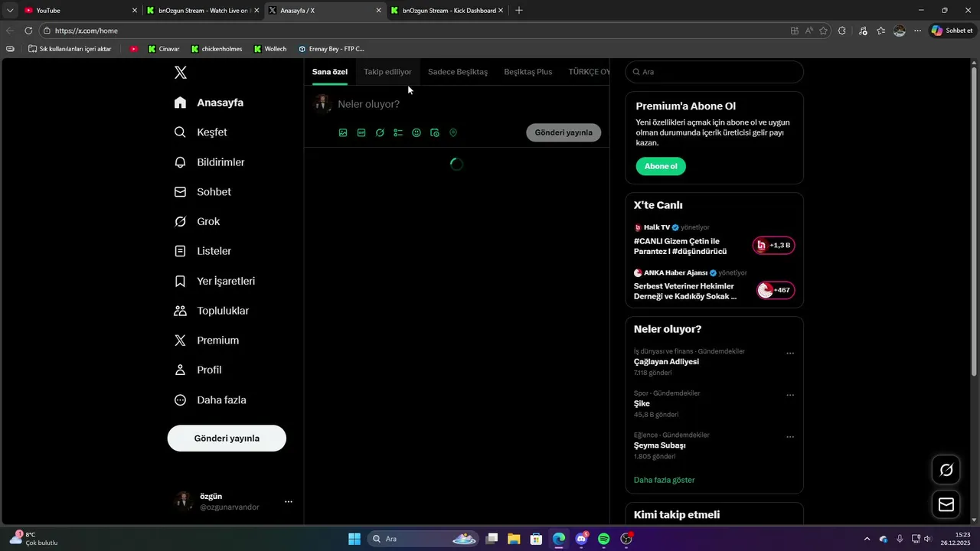This screenshot has width=980, height=551.
Task: Open Discord from the taskbar
Action: [x=582, y=539]
